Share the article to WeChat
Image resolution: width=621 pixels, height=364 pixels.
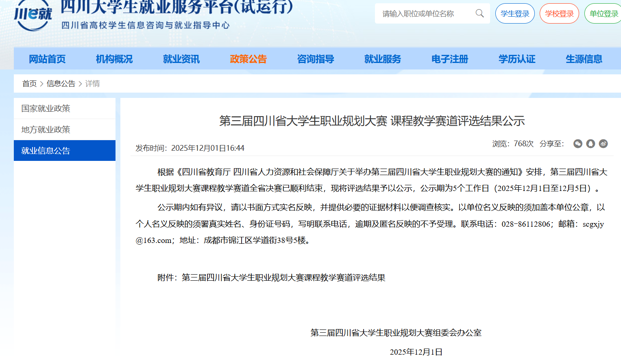tap(577, 144)
